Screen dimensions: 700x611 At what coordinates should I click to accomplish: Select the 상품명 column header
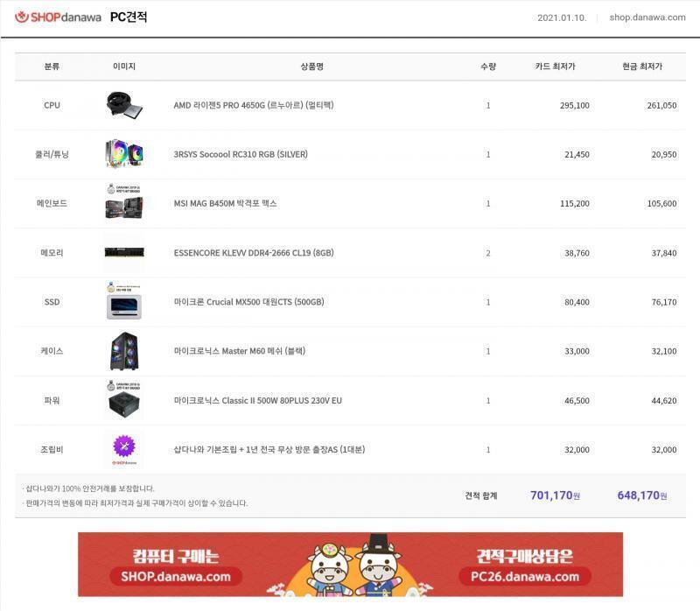pyautogui.click(x=312, y=67)
